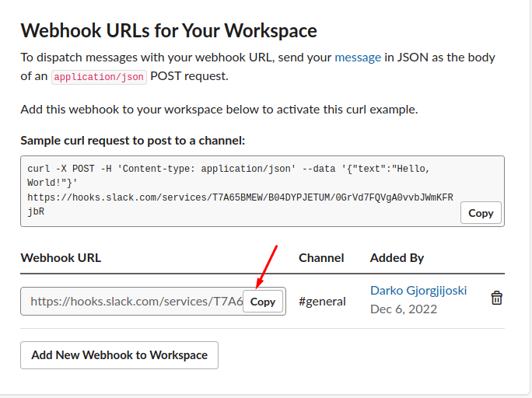Image resolution: width=532 pixels, height=398 pixels.
Task: Copy the Webhook URL from the table row
Action: tap(263, 302)
